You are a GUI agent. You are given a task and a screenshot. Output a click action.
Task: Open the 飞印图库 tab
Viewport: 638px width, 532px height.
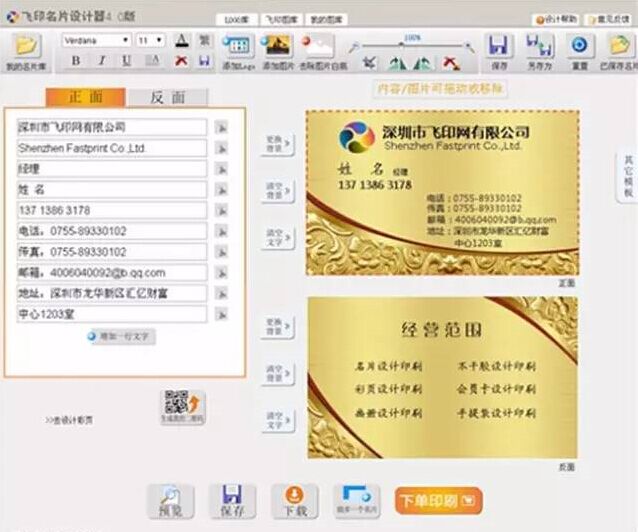[282, 20]
